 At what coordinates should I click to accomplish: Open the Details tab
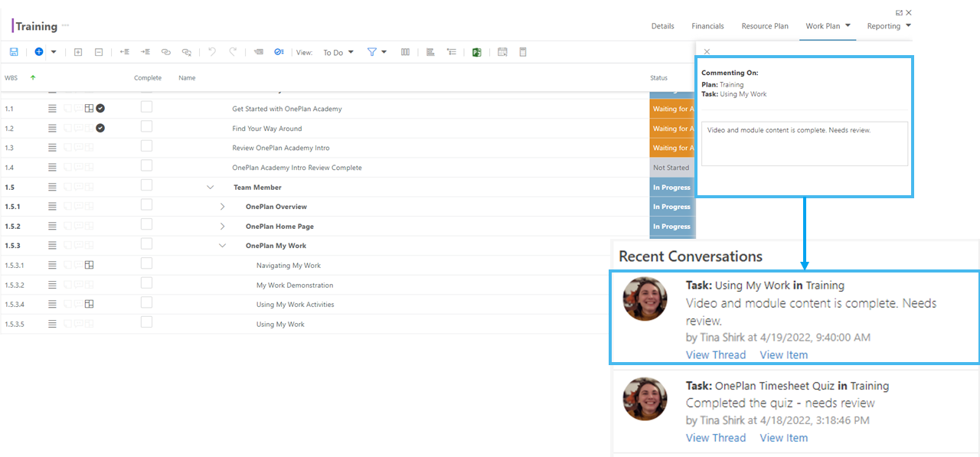[x=663, y=26]
